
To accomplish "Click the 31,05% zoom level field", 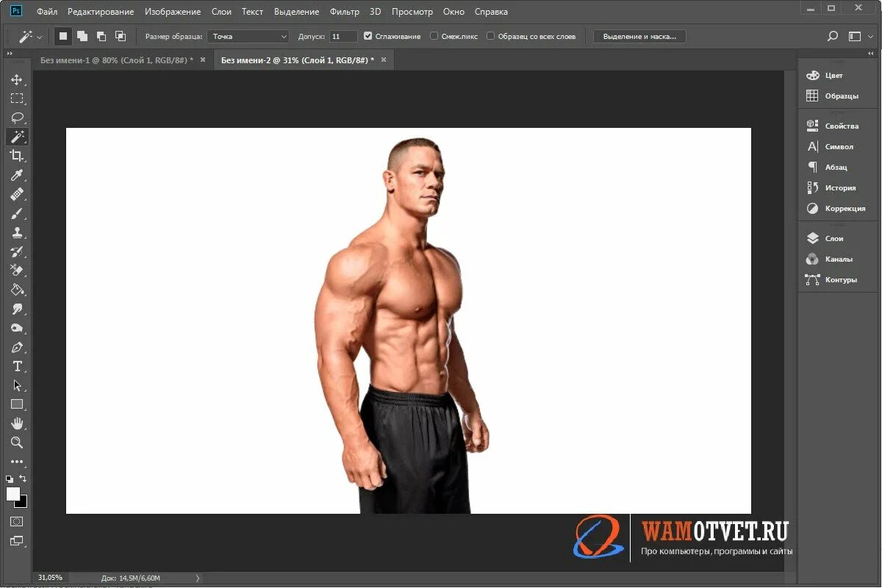I will pos(50,578).
